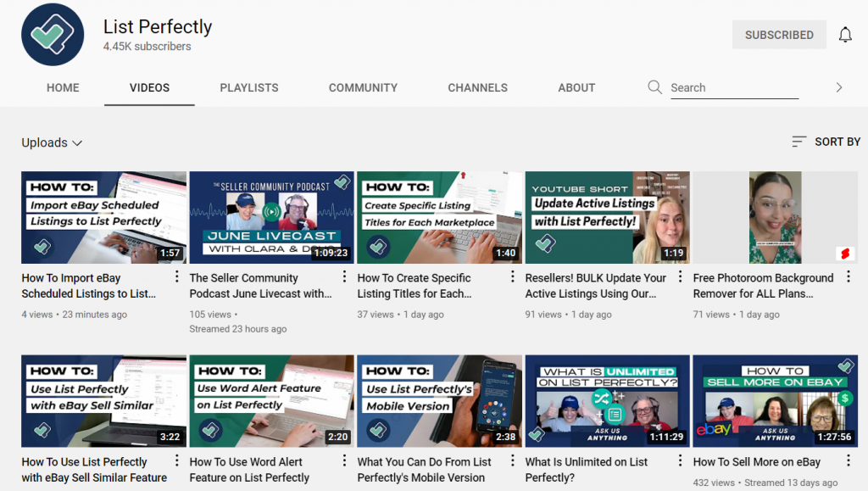The image size is (868, 491).
Task: Play the Mobile Version video thumbnail
Action: click(x=440, y=401)
